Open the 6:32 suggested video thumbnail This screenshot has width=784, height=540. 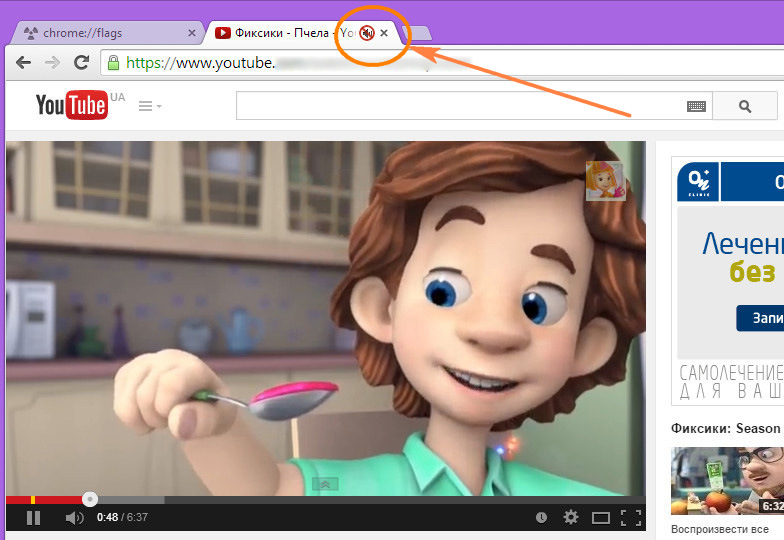(728, 481)
